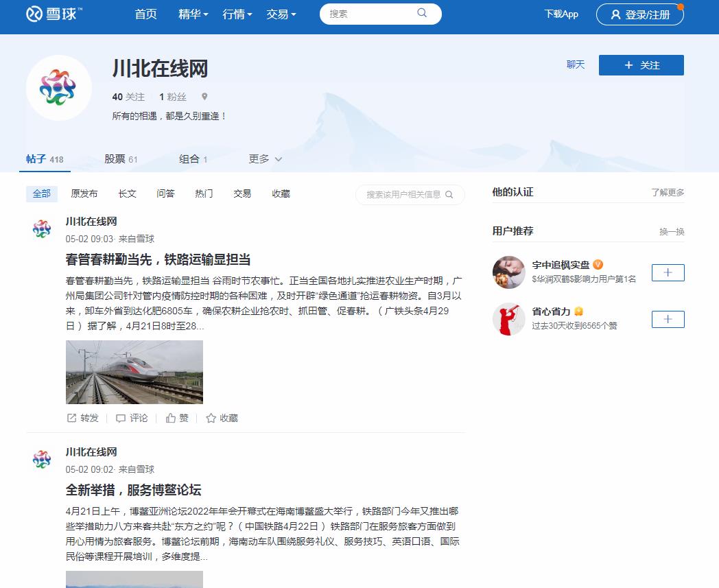
Task: Click 40 关注 following count
Action: (x=128, y=97)
